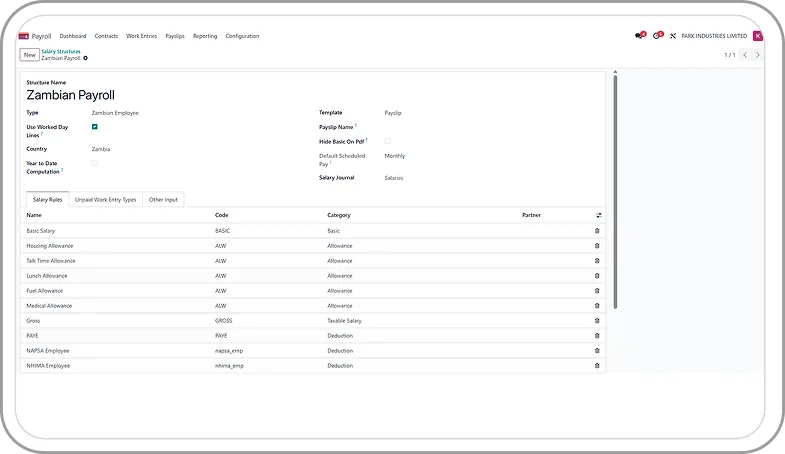The height and width of the screenshot is (454, 785).
Task: Open the Configuration menu
Action: (x=242, y=36)
